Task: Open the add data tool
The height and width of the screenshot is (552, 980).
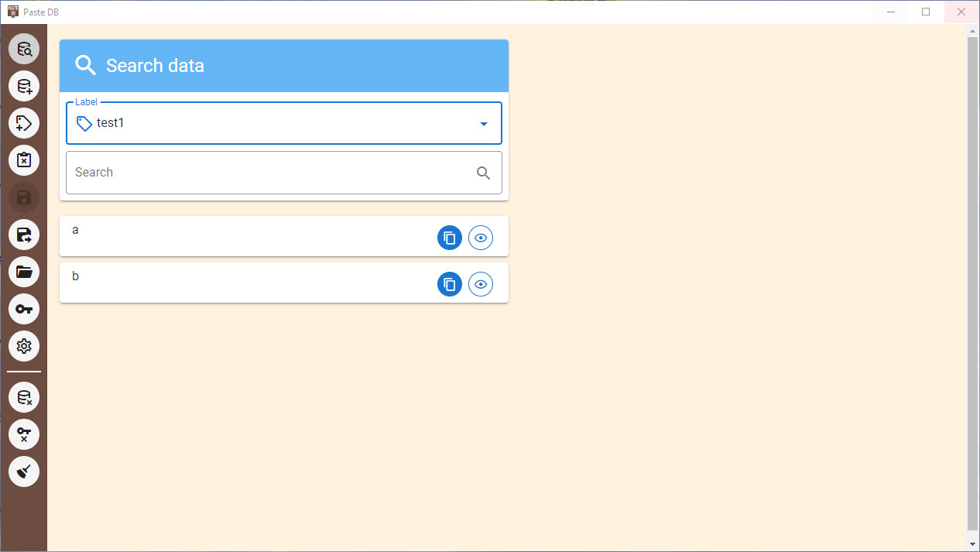Action: point(24,86)
